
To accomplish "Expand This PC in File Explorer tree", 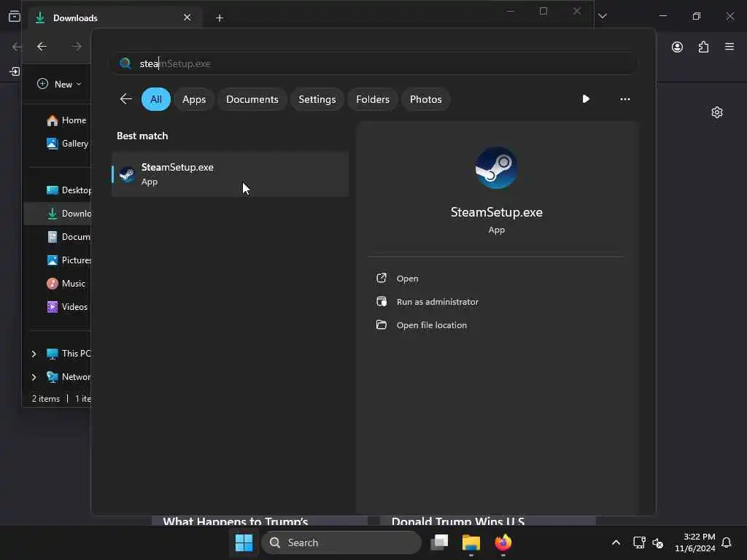I will pos(34,354).
